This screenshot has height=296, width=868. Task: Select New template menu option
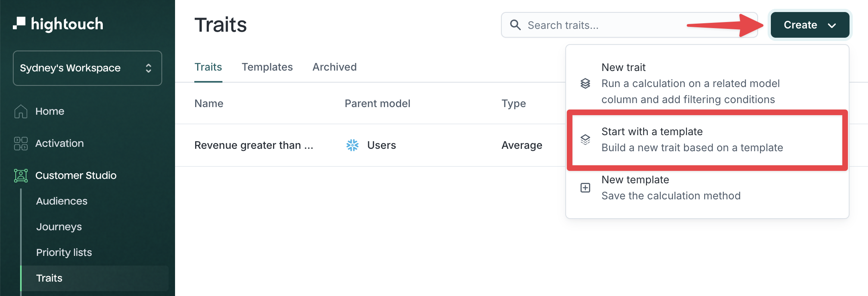coord(670,188)
